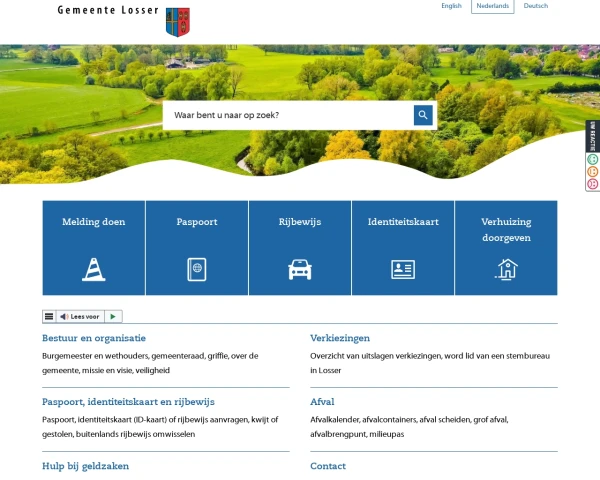Click the passport booklet icon
The image size is (600, 480).
(197, 269)
